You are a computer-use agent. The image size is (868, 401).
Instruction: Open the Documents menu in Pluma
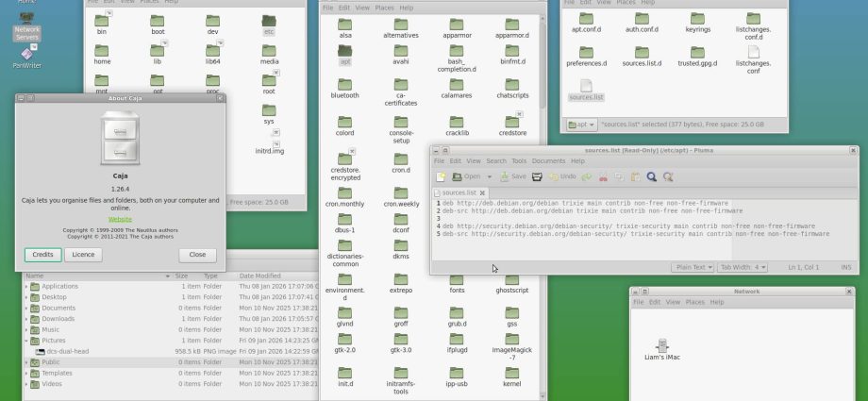[548, 161]
